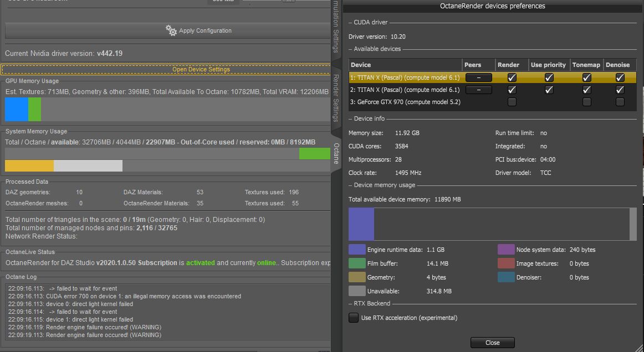Click the Peers button for device 2

click(x=478, y=90)
